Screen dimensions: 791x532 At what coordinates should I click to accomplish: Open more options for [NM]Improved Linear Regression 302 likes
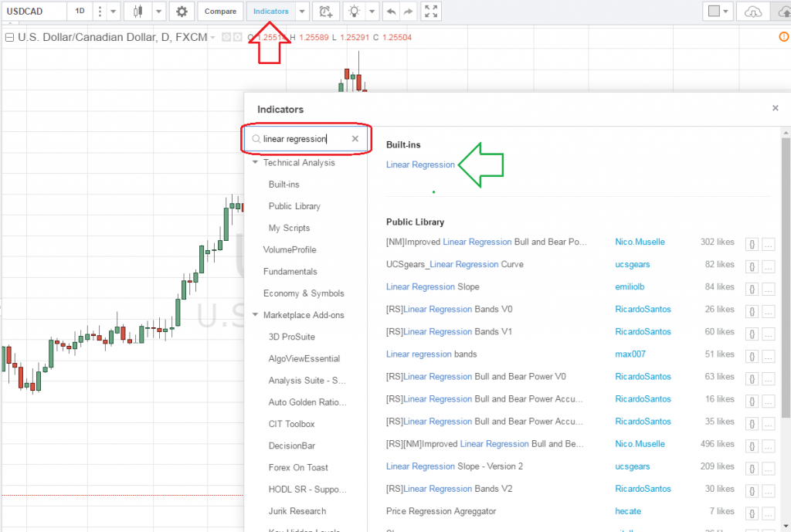tap(769, 245)
